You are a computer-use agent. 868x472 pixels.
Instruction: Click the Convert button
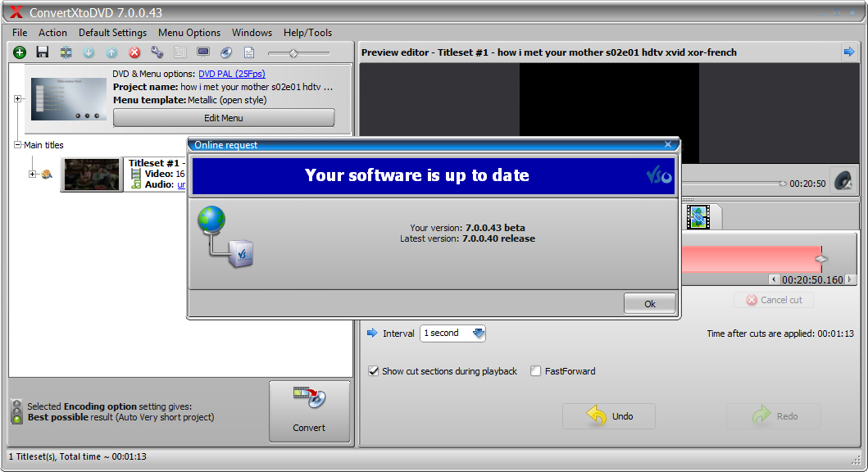[x=310, y=411]
